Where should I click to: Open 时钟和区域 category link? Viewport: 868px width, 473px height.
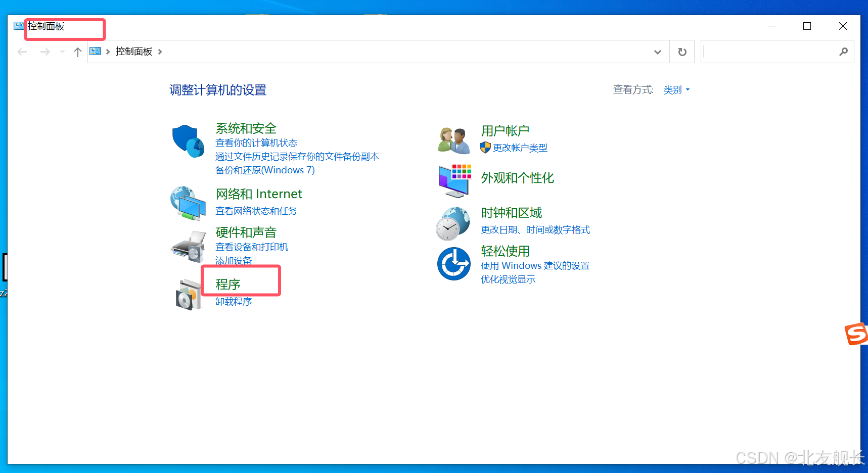[511, 213]
